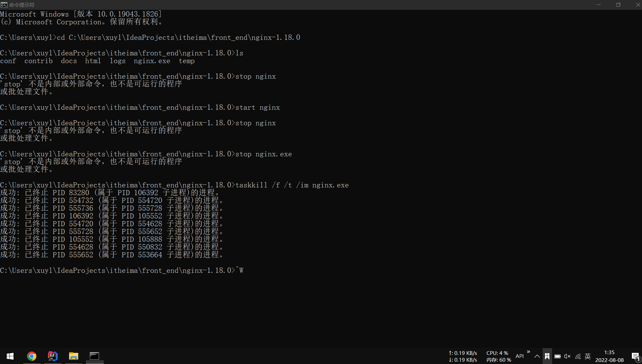Open Google Chrome from the taskbar
This screenshot has width=642, height=364.
[x=32, y=356]
